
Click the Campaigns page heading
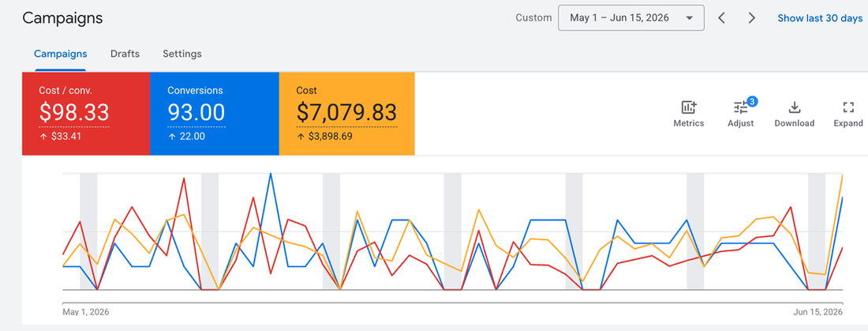pyautogui.click(x=62, y=17)
